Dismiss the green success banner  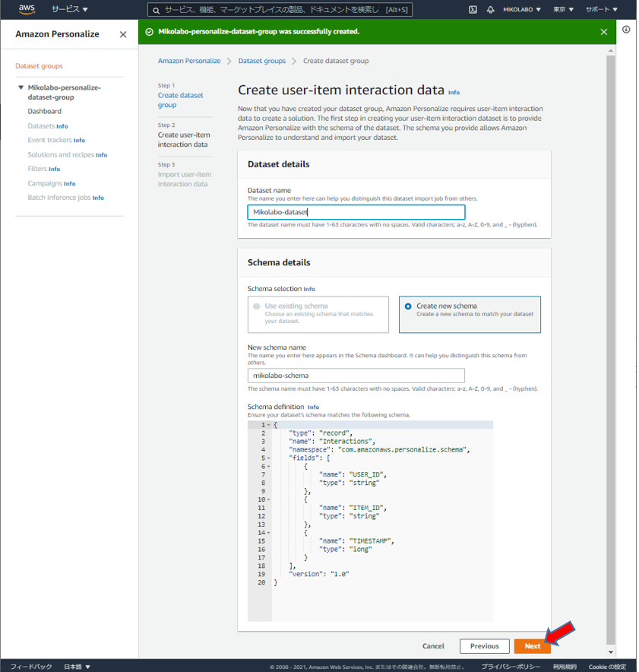(x=606, y=32)
